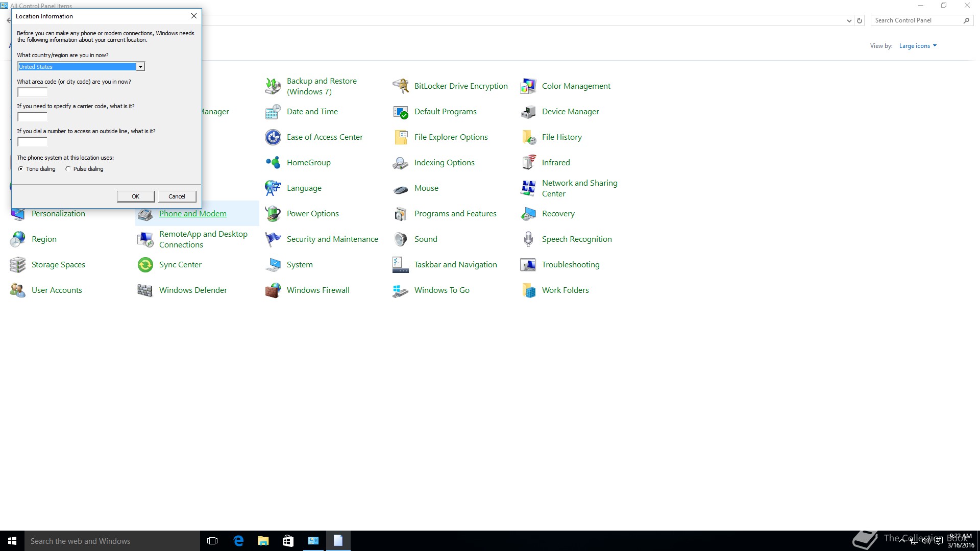Image resolution: width=980 pixels, height=551 pixels.
Task: Open the Troubleshooting link
Action: (x=571, y=265)
